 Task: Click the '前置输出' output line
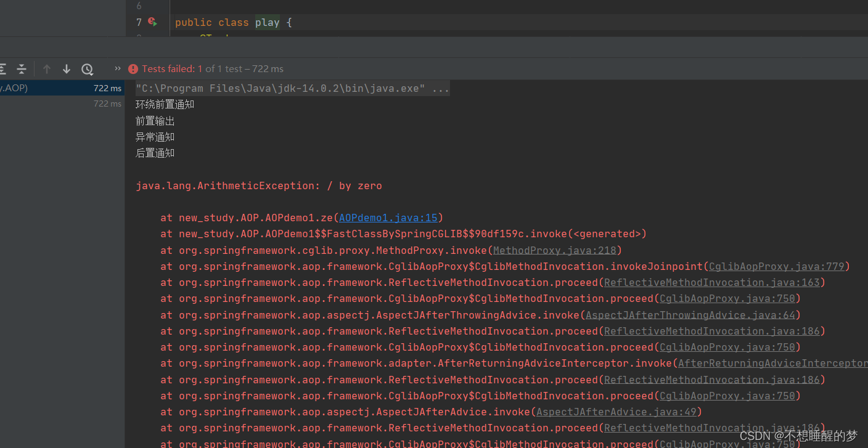click(x=155, y=121)
